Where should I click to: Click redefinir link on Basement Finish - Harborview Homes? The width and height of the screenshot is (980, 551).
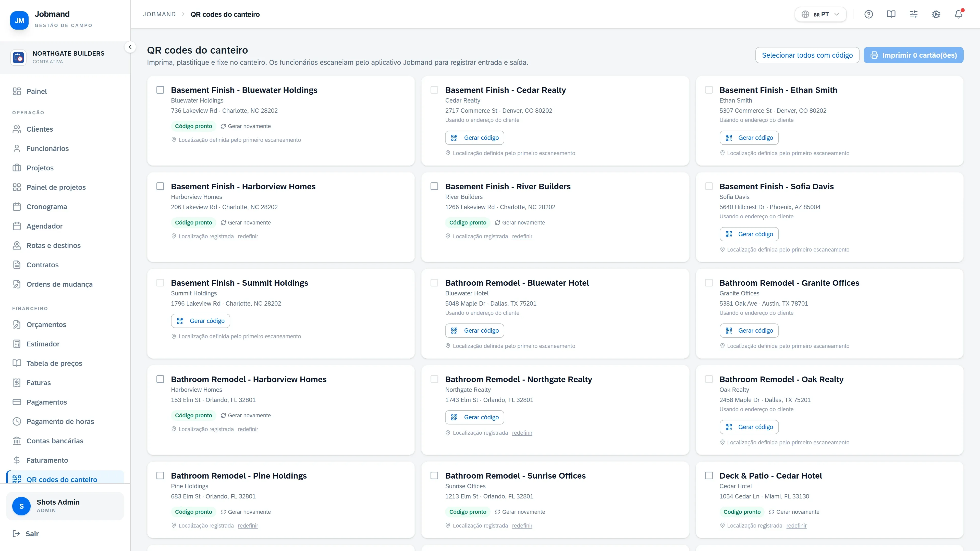click(248, 236)
